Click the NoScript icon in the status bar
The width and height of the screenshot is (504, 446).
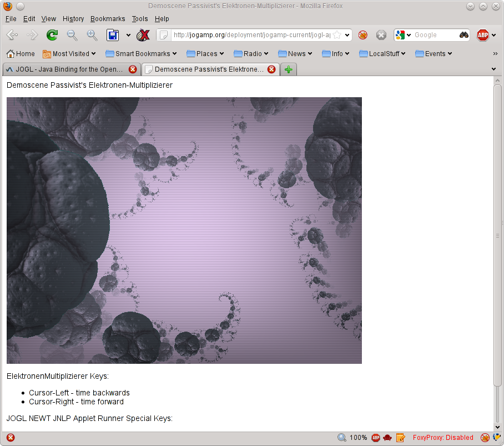click(485, 437)
